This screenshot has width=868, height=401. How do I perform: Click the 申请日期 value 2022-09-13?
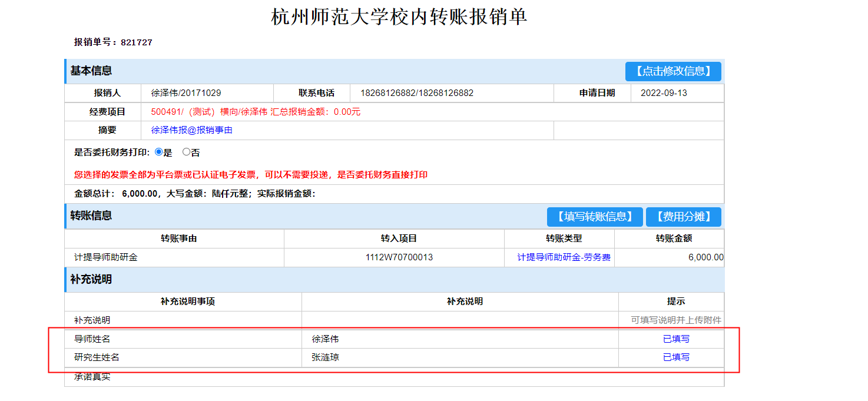[x=664, y=93]
